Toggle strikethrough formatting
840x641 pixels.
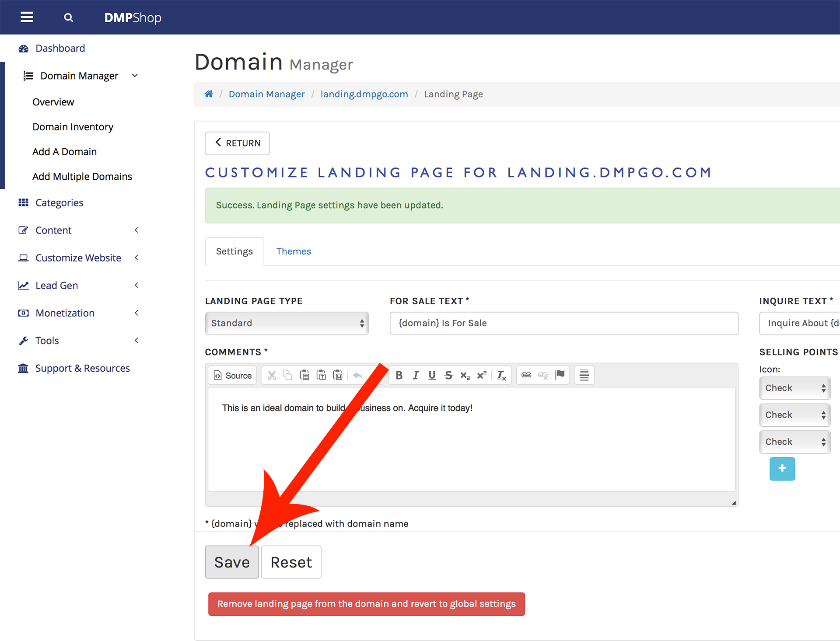point(448,375)
